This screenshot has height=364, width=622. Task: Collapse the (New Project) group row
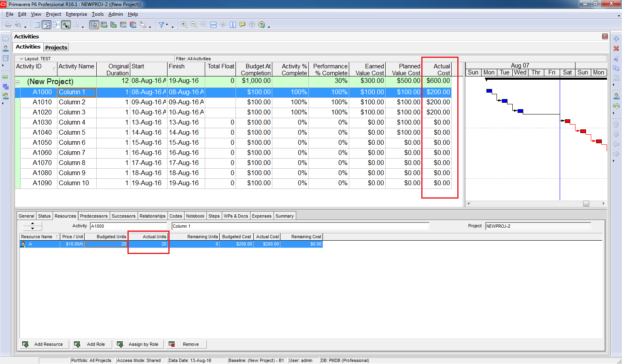point(18,82)
